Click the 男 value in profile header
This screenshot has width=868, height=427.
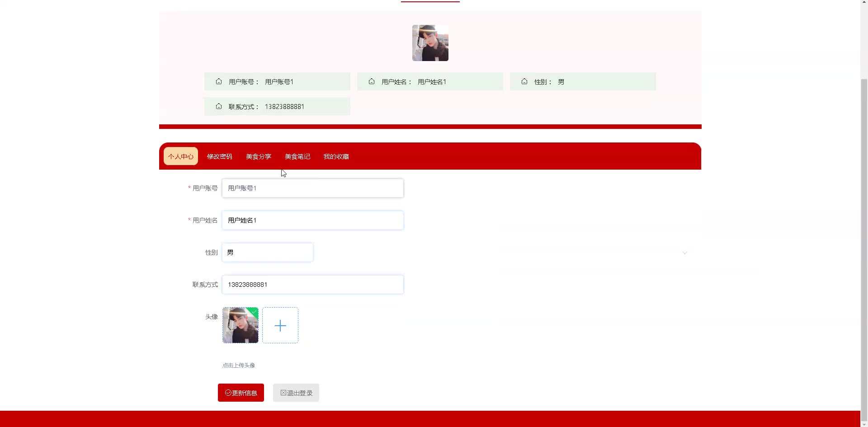pyautogui.click(x=561, y=82)
